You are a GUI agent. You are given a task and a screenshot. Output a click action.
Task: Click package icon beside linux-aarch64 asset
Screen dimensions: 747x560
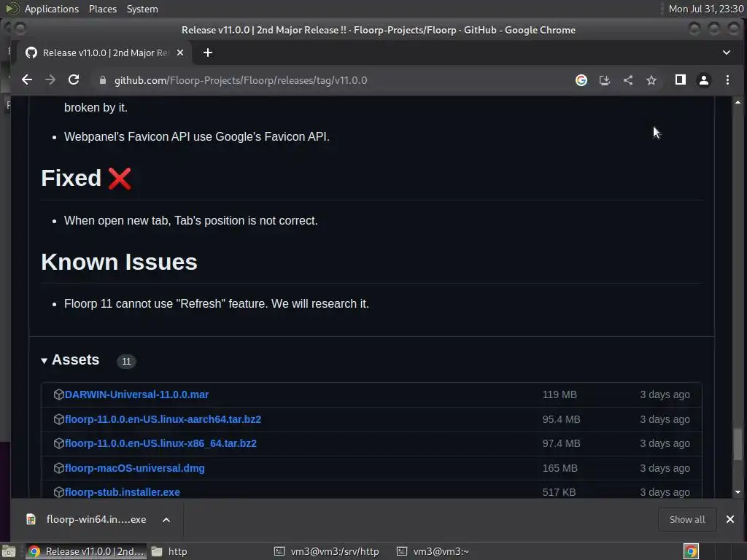(58, 419)
